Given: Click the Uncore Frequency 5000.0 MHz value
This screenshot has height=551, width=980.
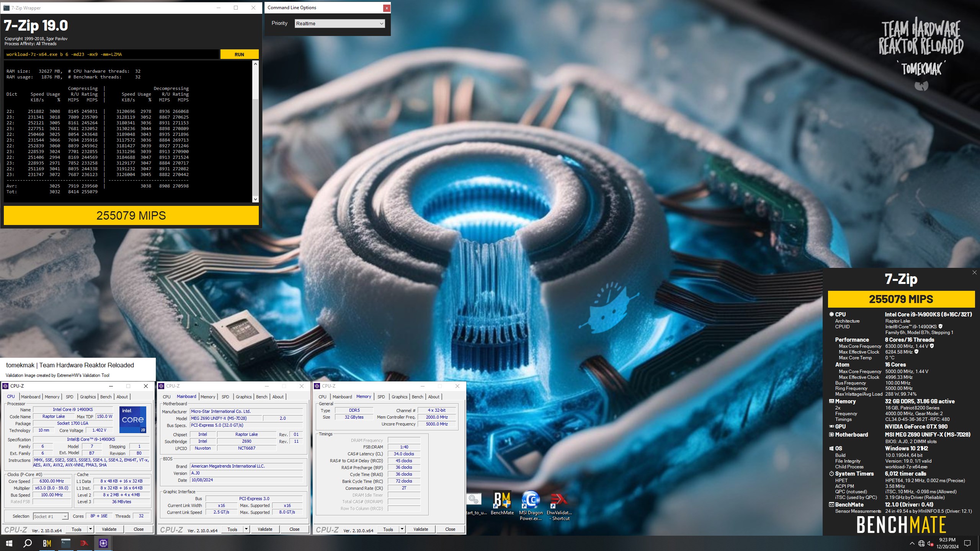Looking at the screenshot, I should pos(437,424).
